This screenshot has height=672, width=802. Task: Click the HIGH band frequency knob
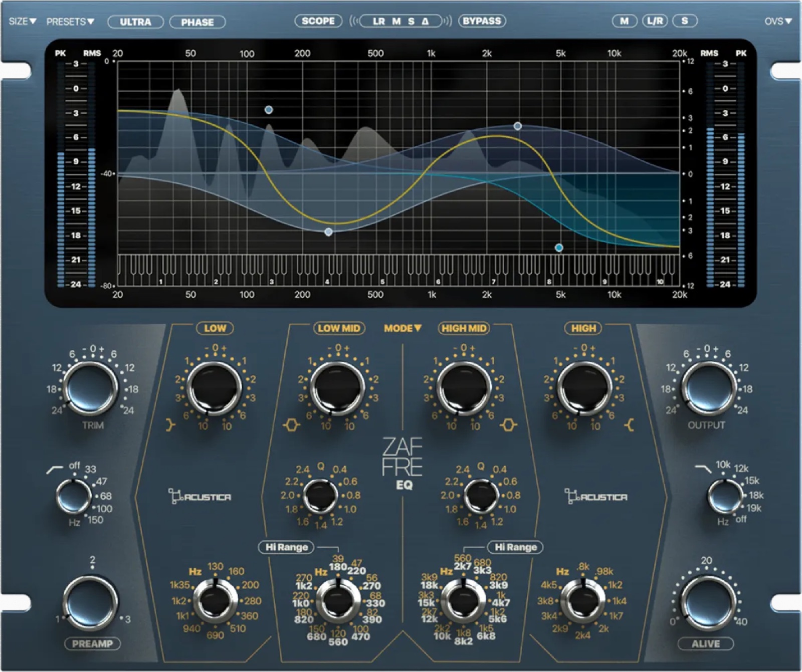click(x=582, y=601)
